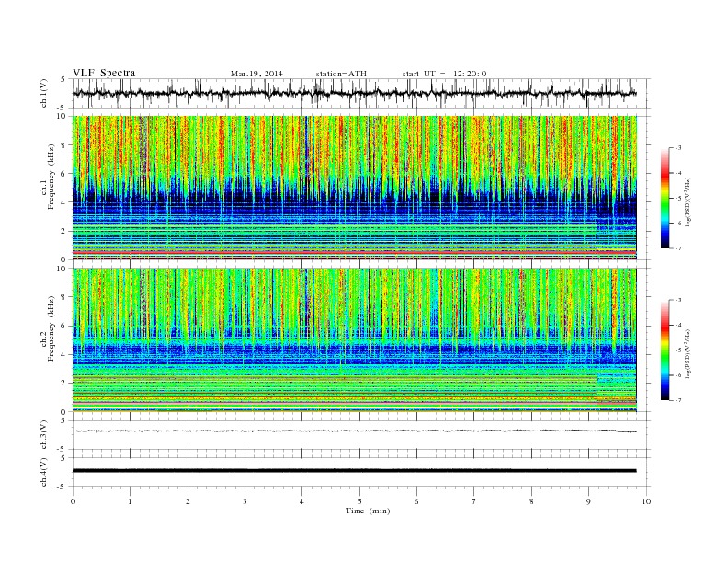Click the 'ch.1(V)' waveform axis label

coord(44,93)
